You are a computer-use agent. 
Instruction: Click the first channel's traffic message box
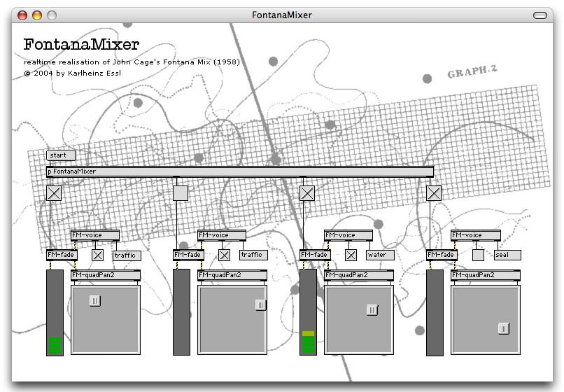coord(127,255)
